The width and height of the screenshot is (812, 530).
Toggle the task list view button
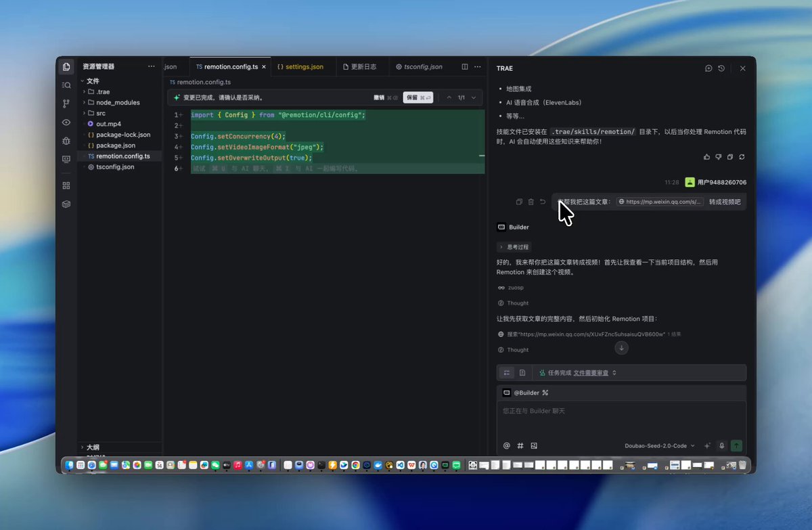tap(507, 372)
